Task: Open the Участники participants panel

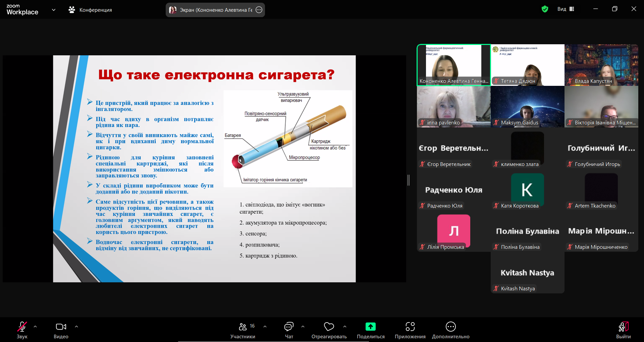Action: click(243, 330)
